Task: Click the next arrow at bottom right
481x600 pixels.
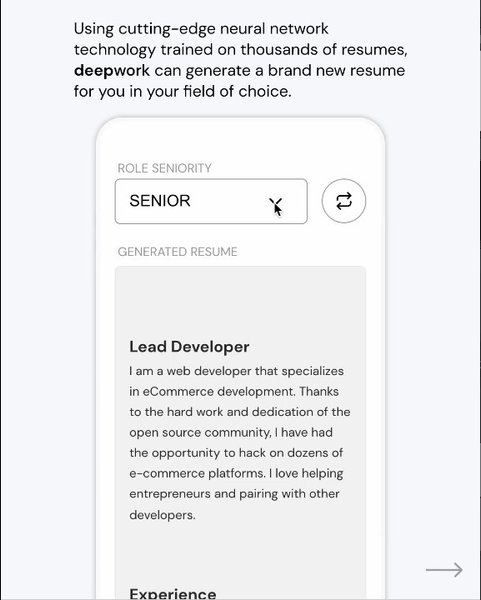Action: click(444, 570)
